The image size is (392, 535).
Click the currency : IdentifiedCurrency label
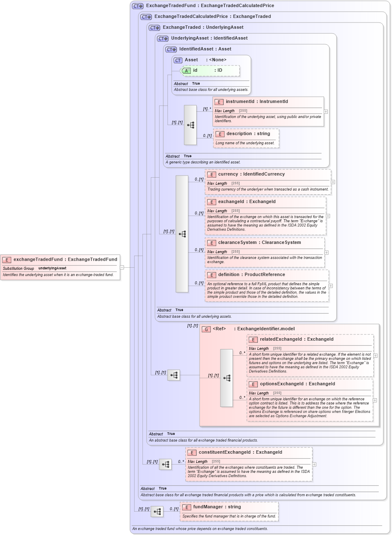coord(252,175)
